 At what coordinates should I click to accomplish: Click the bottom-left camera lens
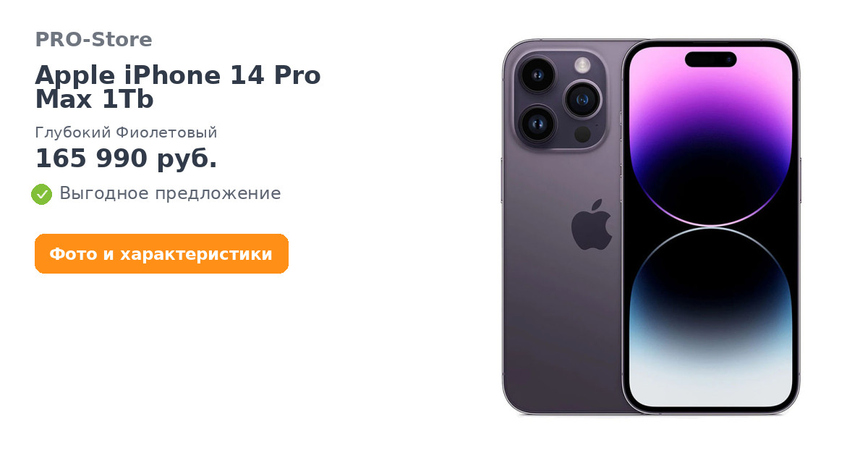pyautogui.click(x=536, y=124)
